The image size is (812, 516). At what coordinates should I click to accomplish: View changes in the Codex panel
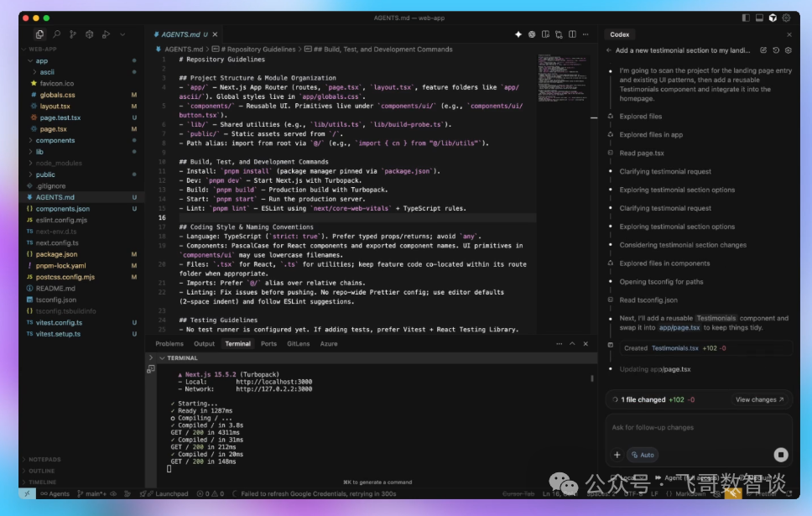(x=760, y=400)
